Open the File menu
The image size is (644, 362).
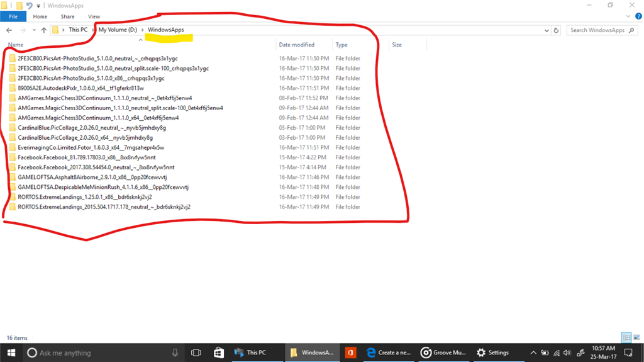[13, 16]
